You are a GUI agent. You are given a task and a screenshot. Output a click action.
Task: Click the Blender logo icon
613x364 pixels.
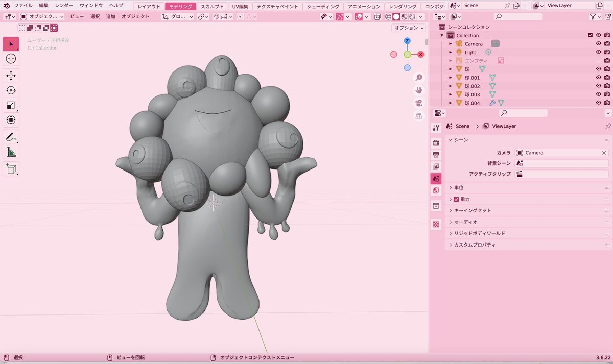point(6,5)
